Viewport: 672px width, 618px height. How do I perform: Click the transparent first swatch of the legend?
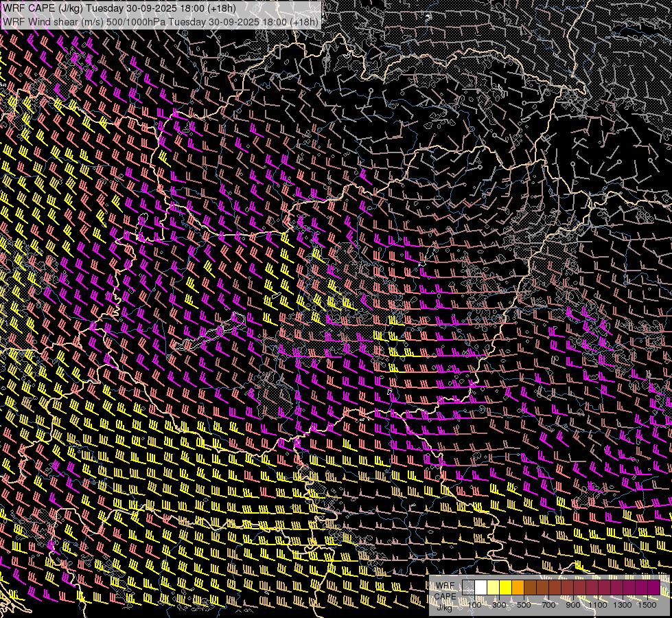pyautogui.click(x=469, y=588)
